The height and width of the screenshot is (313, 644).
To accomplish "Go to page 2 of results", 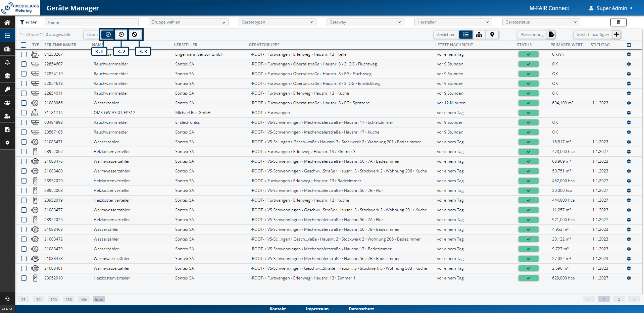I will coord(618,300).
